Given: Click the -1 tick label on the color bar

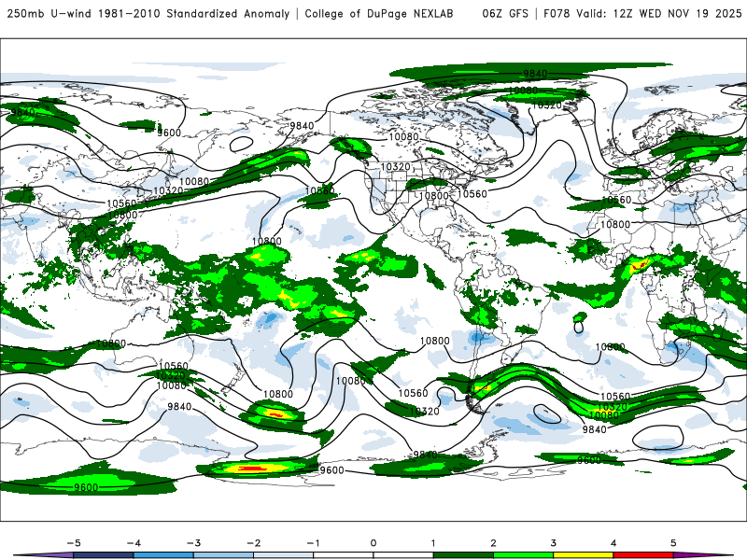Looking at the screenshot, I should coord(313,543).
